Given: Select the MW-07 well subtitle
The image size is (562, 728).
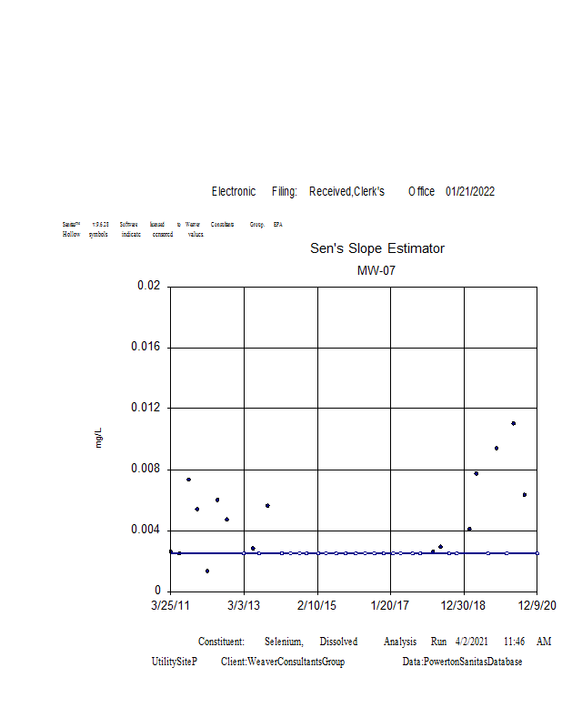Looking at the screenshot, I should click(x=376, y=270).
